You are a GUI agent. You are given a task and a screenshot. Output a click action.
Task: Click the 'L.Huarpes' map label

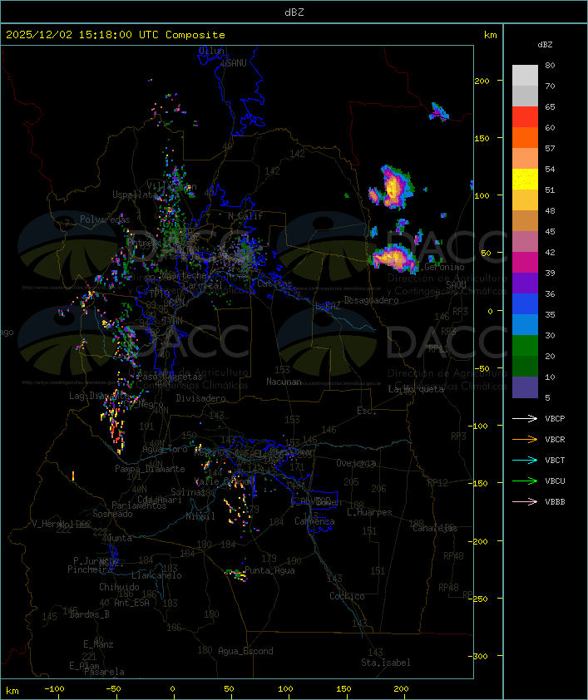[x=369, y=512]
